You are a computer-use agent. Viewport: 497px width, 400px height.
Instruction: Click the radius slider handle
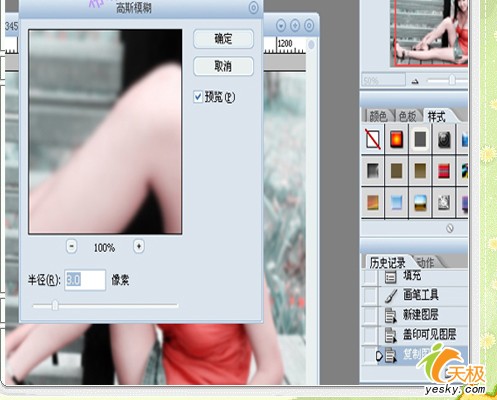click(55, 305)
